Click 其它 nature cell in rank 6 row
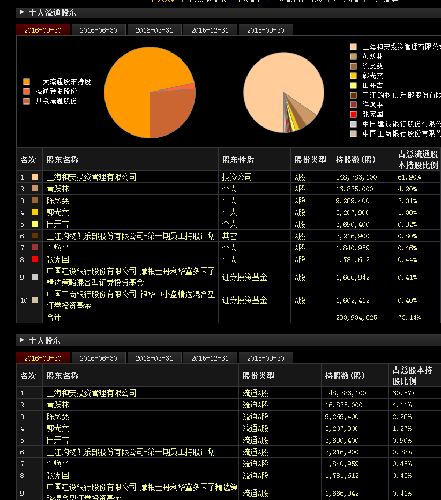This screenshot has width=441, height=500. click(x=230, y=236)
